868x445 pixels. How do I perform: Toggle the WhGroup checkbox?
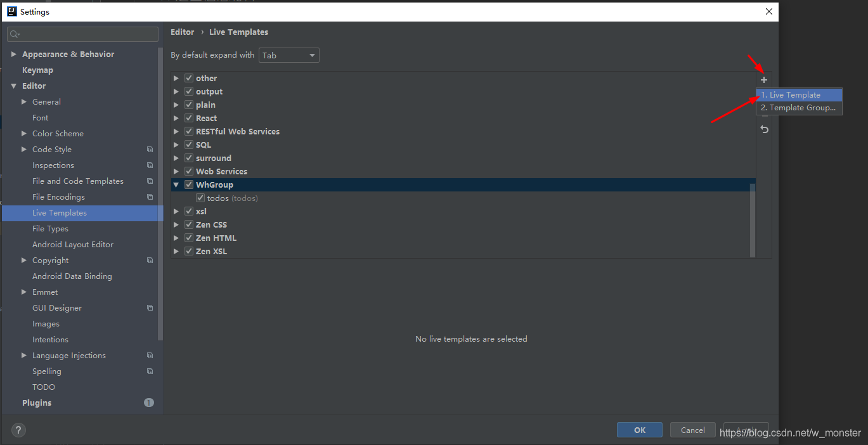[189, 184]
